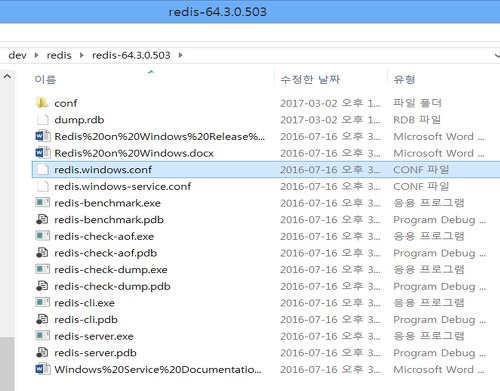Screen dimensions: 500x391
Task: Select redis.windows-service.conf file name
Action: coord(123,186)
